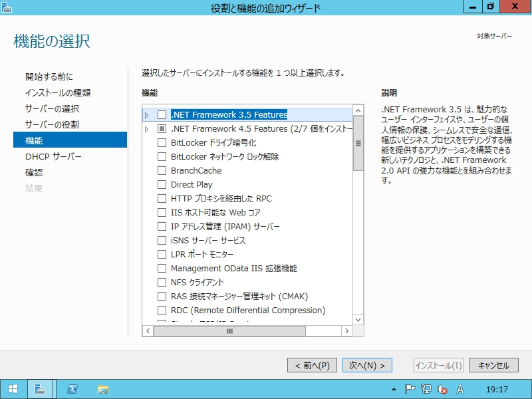Click the feature list scroll-down arrow

click(x=358, y=320)
